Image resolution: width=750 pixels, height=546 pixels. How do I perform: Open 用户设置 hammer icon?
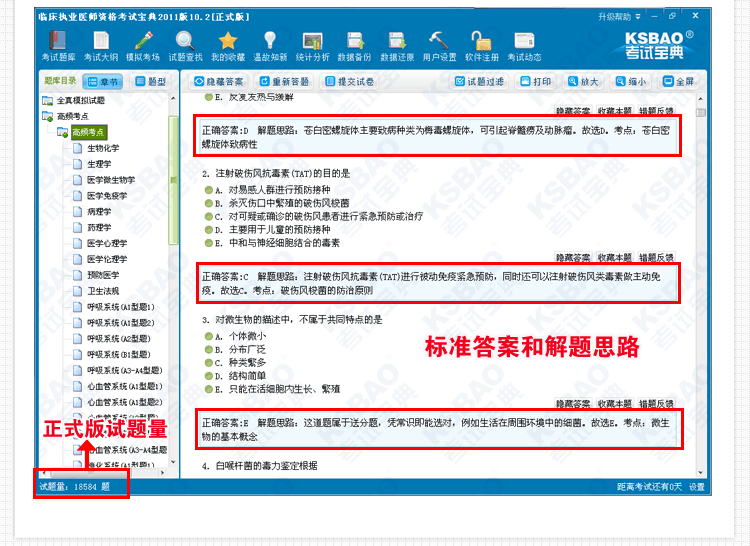[x=439, y=46]
